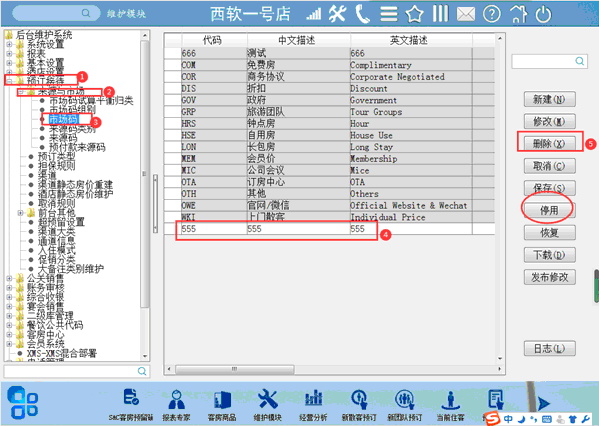
Task: Launch 经营分析 from the bottom toolbar
Action: point(313,405)
